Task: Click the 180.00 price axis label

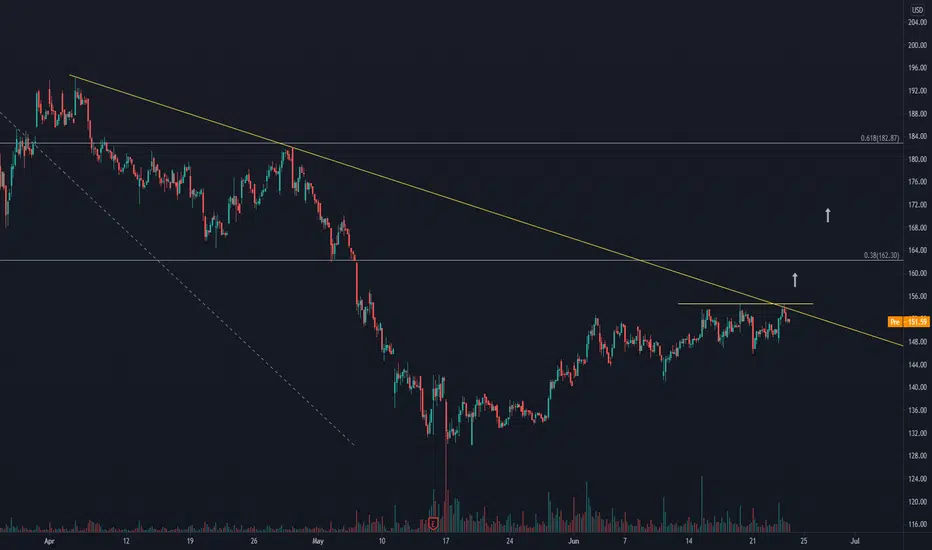Action: [x=917, y=159]
